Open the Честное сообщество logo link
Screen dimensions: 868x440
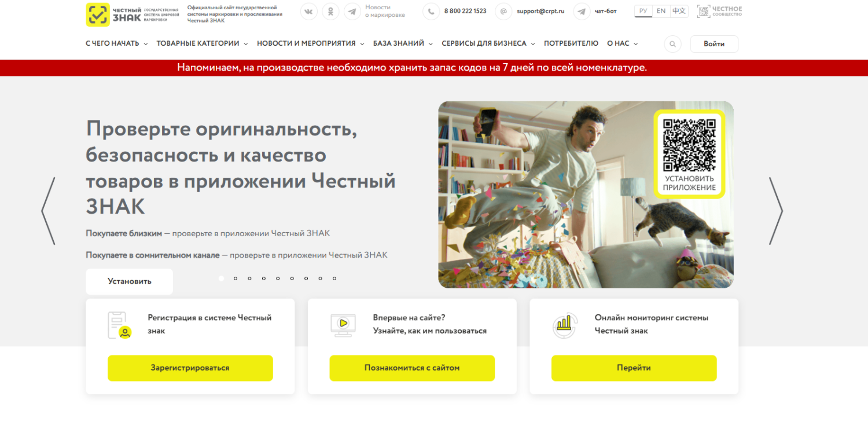click(719, 11)
